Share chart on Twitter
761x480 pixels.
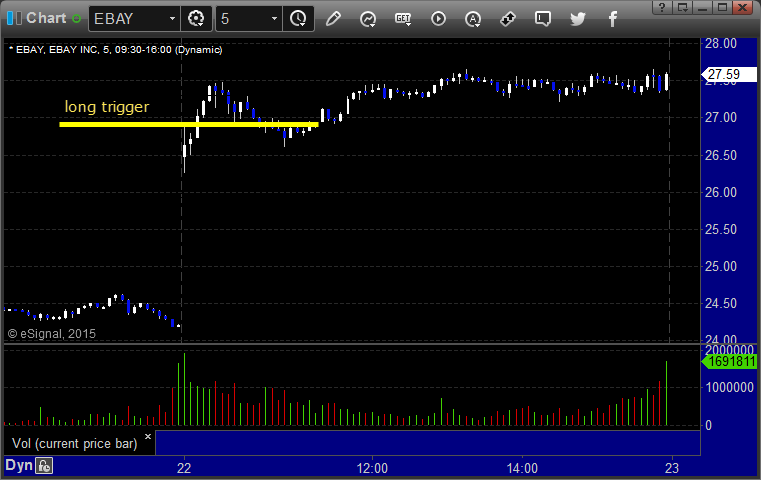578,19
